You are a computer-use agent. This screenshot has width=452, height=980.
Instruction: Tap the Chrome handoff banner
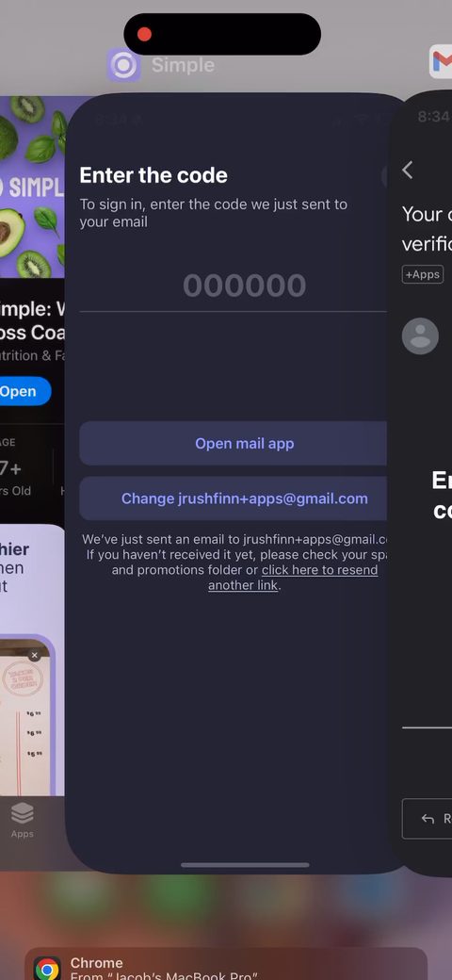[x=226, y=964]
